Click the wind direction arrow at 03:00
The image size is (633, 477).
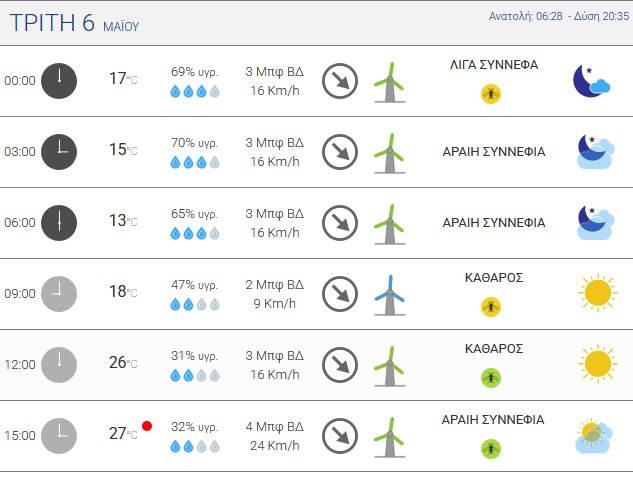340,152
